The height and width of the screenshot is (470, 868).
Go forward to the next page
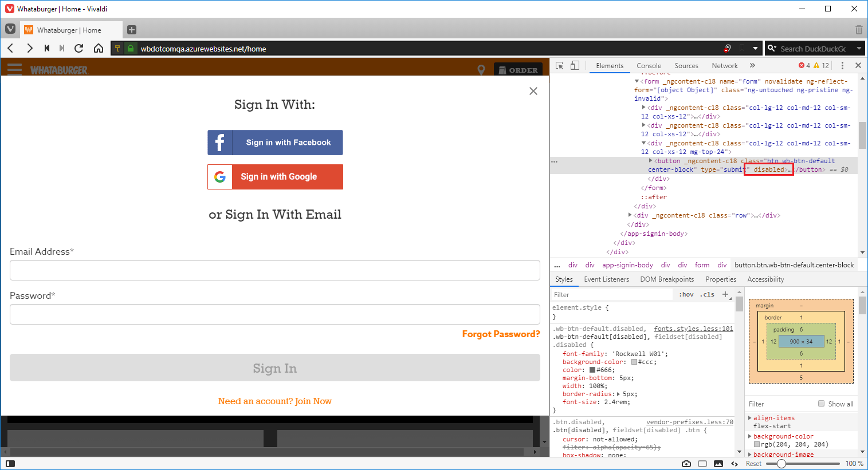coord(29,48)
